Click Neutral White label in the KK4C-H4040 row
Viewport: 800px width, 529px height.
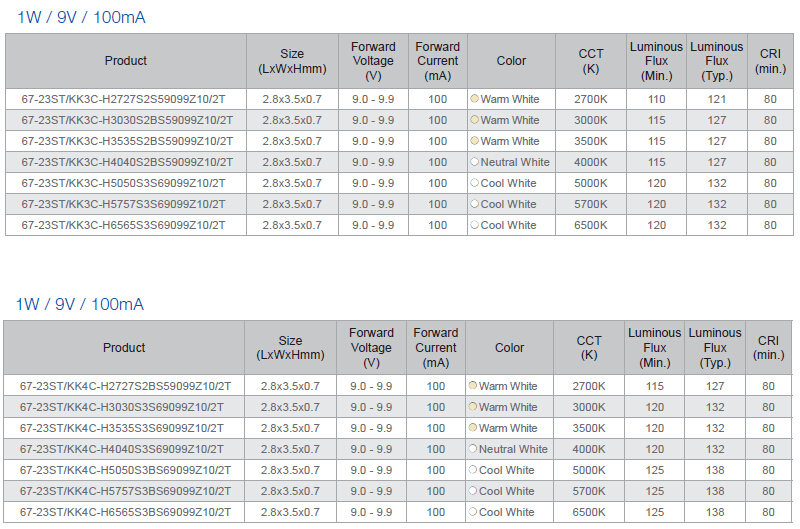(x=513, y=449)
